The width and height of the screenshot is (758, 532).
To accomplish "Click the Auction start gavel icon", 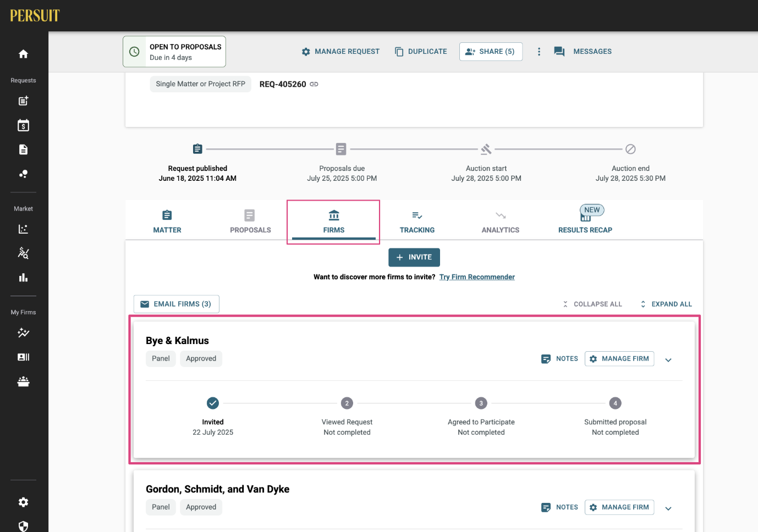I will (486, 149).
